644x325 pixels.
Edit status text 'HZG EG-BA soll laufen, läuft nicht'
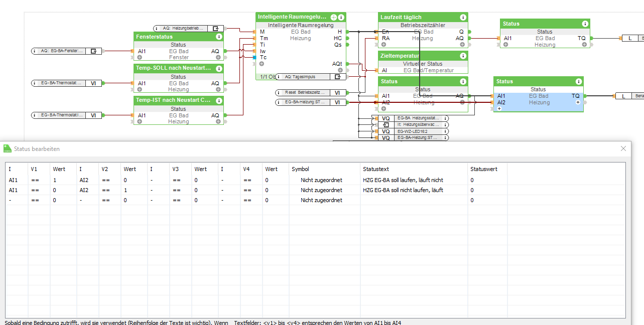[403, 180]
